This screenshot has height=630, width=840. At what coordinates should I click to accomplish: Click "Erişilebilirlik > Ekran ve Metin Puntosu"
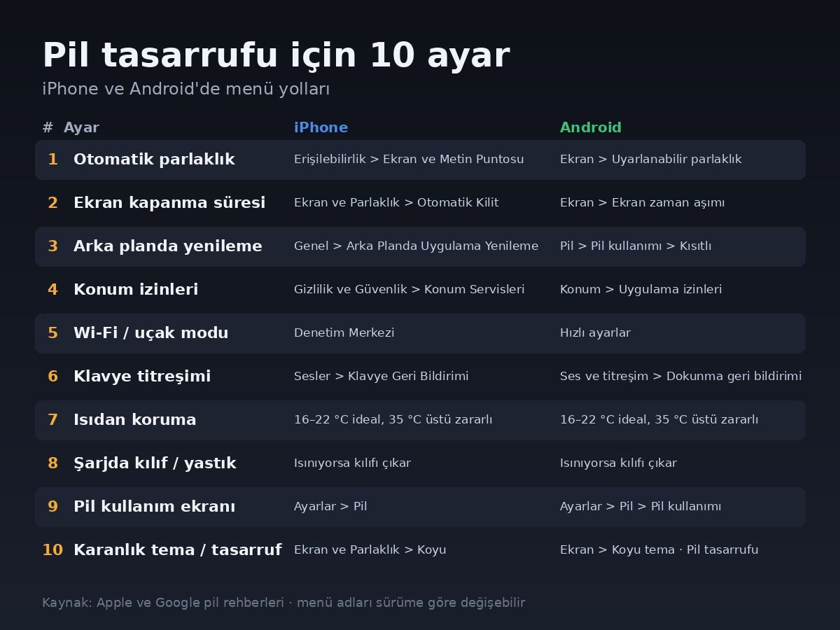pyautogui.click(x=409, y=160)
